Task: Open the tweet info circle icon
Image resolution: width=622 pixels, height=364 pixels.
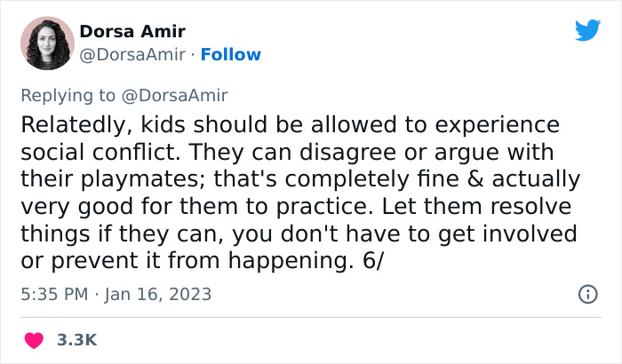Action: point(587,293)
